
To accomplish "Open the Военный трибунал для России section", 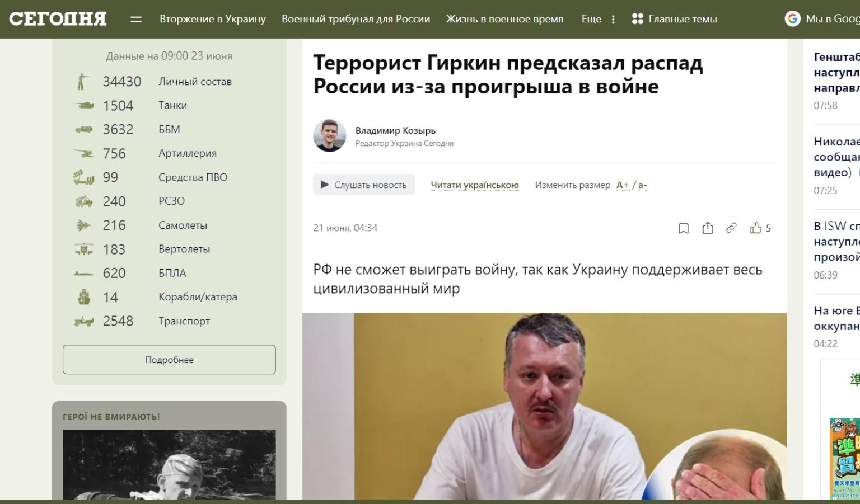I will point(356,19).
